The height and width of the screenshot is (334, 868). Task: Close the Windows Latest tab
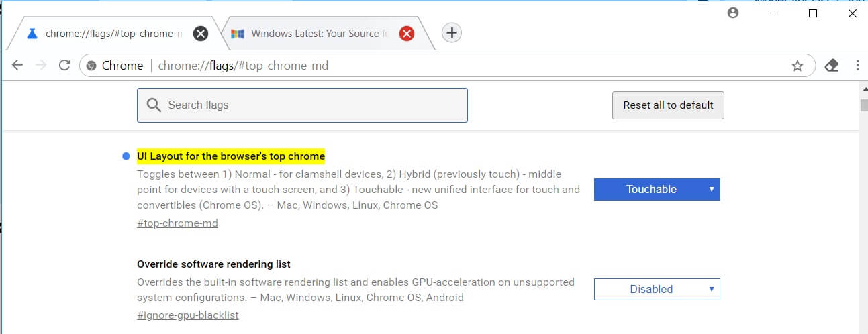coord(407,33)
